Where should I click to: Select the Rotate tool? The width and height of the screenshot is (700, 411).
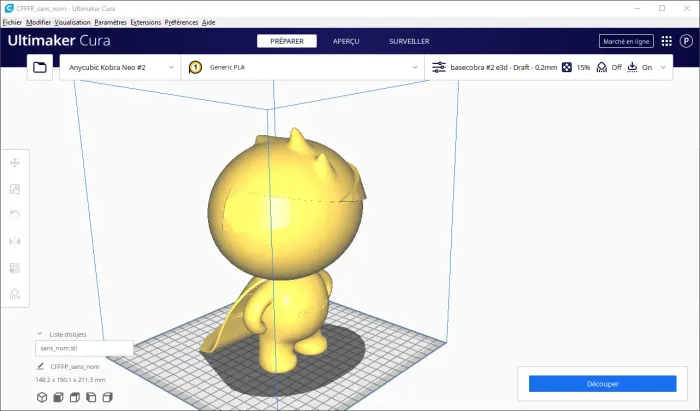point(15,215)
